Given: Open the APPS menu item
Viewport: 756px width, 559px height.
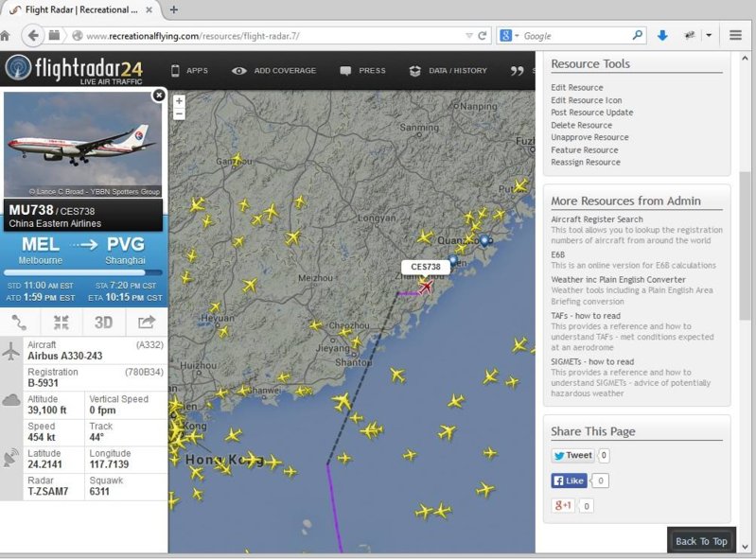Looking at the screenshot, I should 189,71.
